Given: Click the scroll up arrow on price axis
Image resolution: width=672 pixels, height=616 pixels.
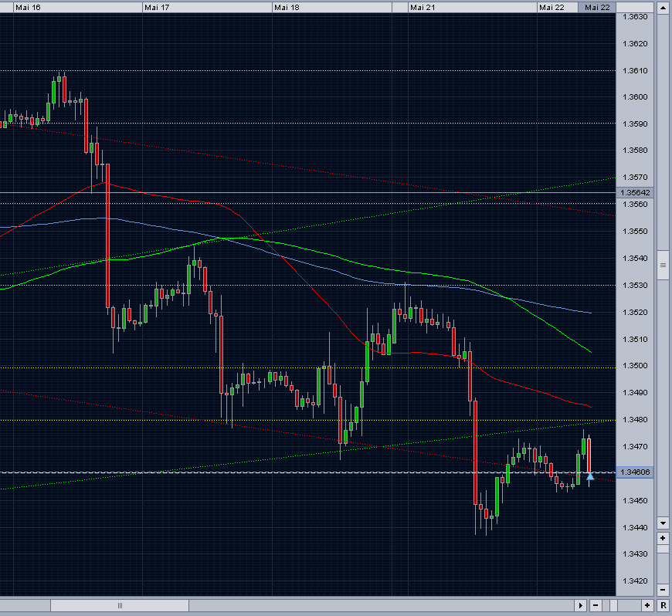Looking at the screenshot, I should coord(663,9).
